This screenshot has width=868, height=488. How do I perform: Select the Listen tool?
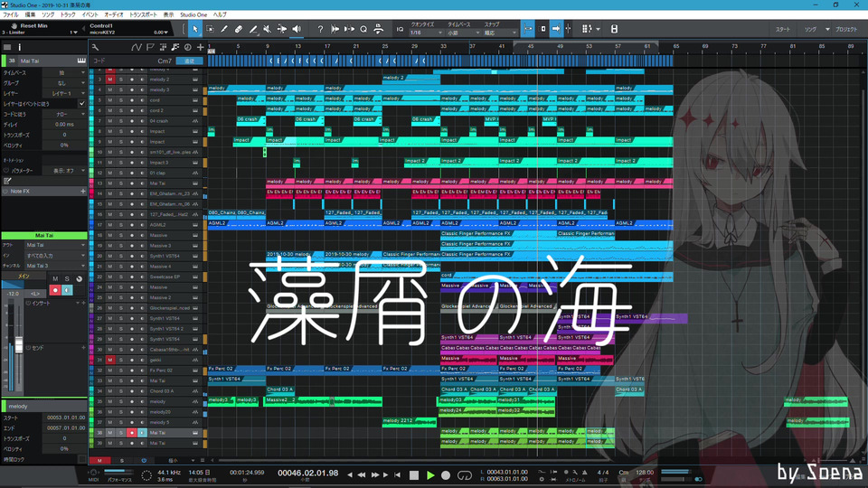pyautogui.click(x=297, y=29)
